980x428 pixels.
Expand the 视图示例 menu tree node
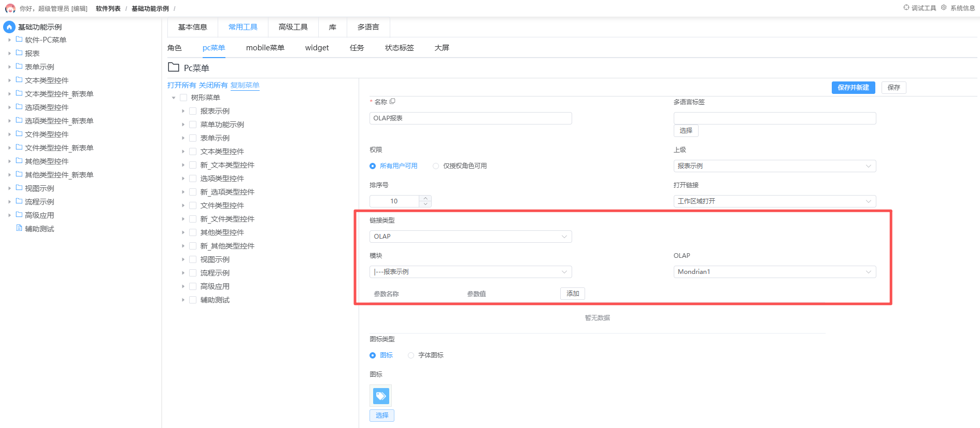tap(183, 259)
